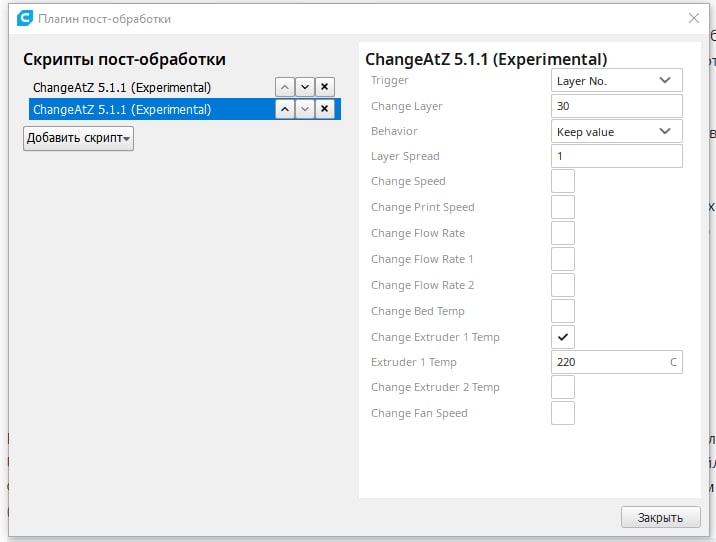The height and width of the screenshot is (542, 716).
Task: Enable the Change Fan Speed checkbox
Action: pyautogui.click(x=563, y=413)
